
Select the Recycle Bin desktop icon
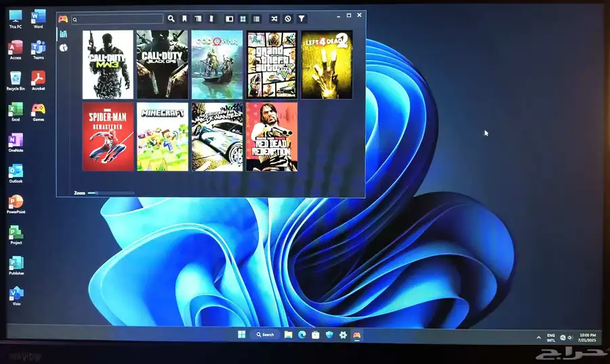pos(16,81)
